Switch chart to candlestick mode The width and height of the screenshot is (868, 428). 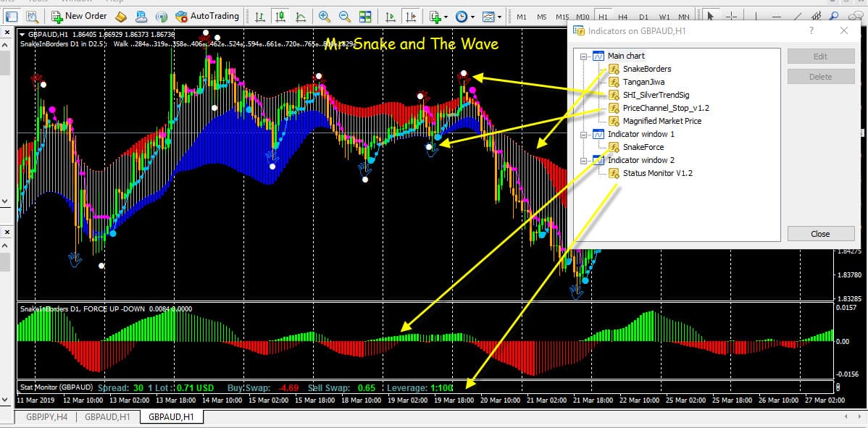pos(279,16)
